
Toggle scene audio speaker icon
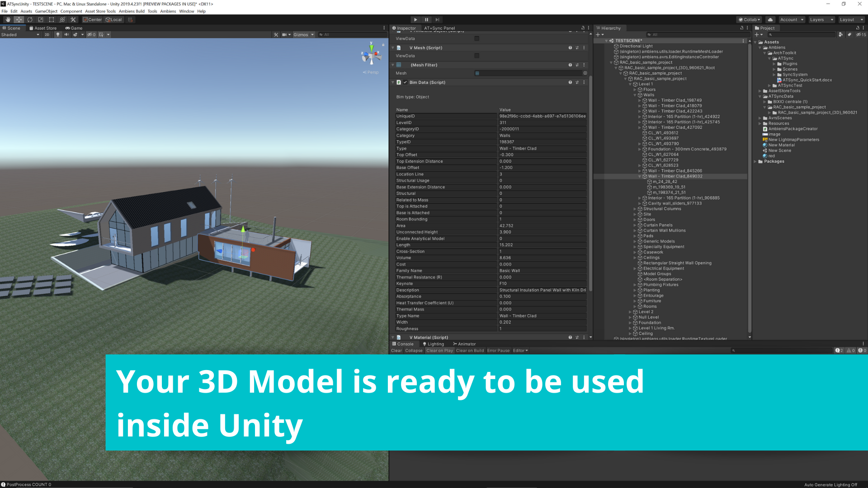[x=66, y=34]
